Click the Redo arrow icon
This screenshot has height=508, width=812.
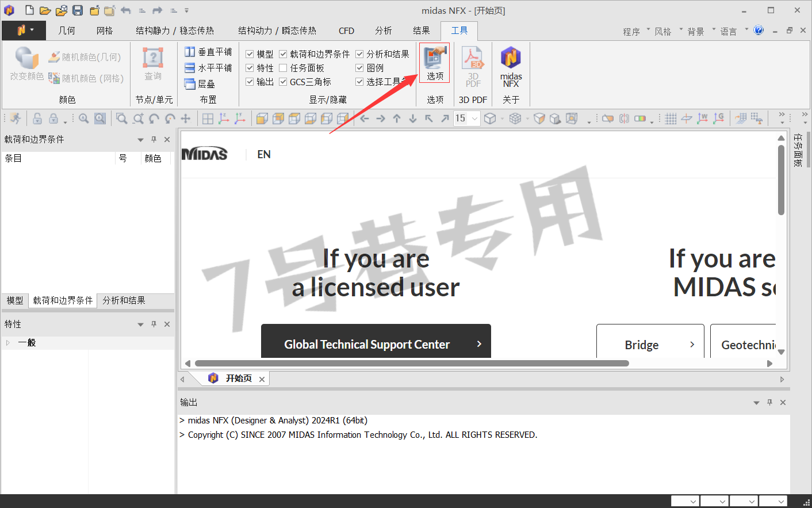(x=158, y=10)
